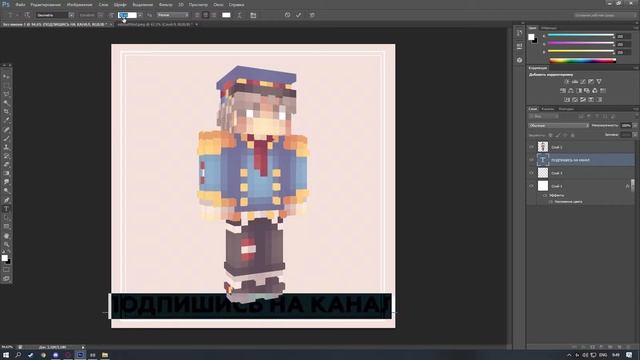The width and height of the screenshot is (640, 360).
Task: Open the font style dropdown
Action: click(x=100, y=15)
